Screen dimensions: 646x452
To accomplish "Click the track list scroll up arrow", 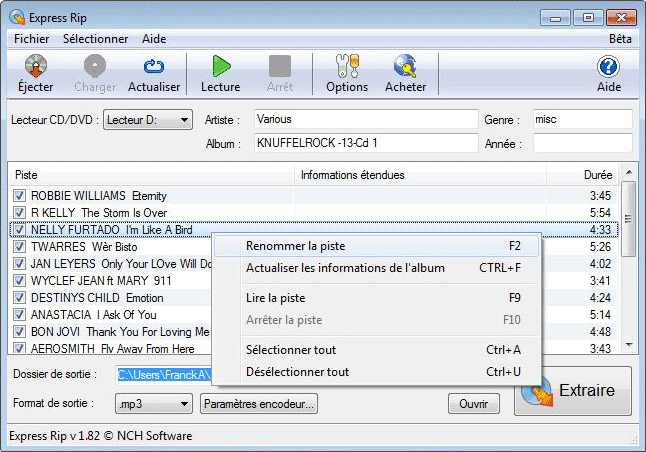I will point(629,172).
